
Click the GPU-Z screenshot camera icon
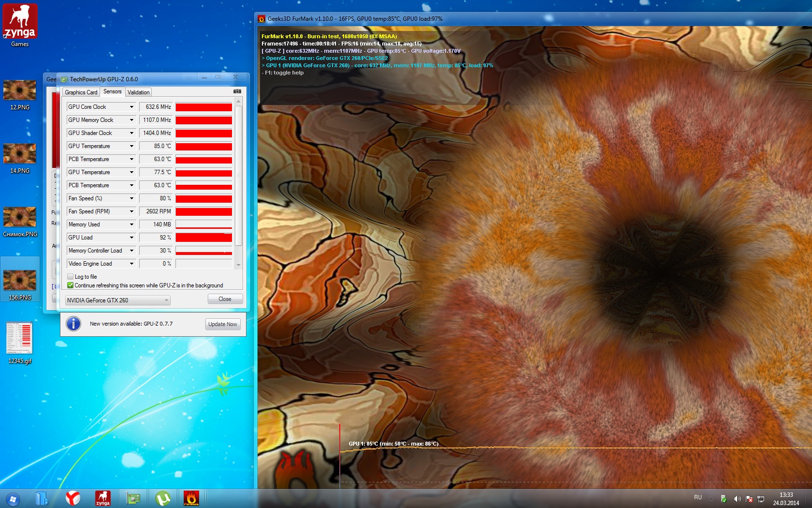point(237,91)
